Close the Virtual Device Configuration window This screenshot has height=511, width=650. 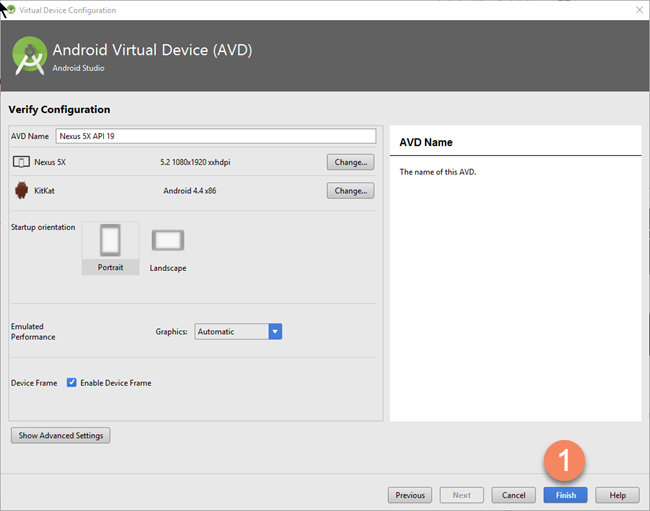(x=639, y=10)
